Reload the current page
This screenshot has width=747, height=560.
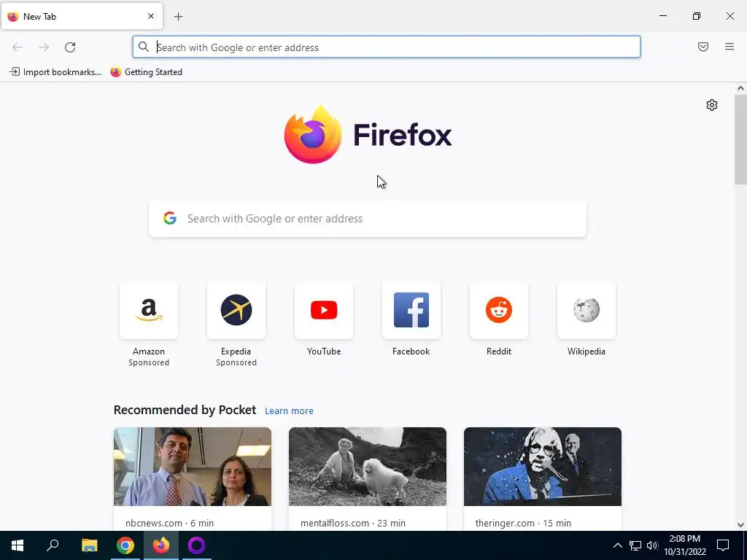tap(70, 47)
